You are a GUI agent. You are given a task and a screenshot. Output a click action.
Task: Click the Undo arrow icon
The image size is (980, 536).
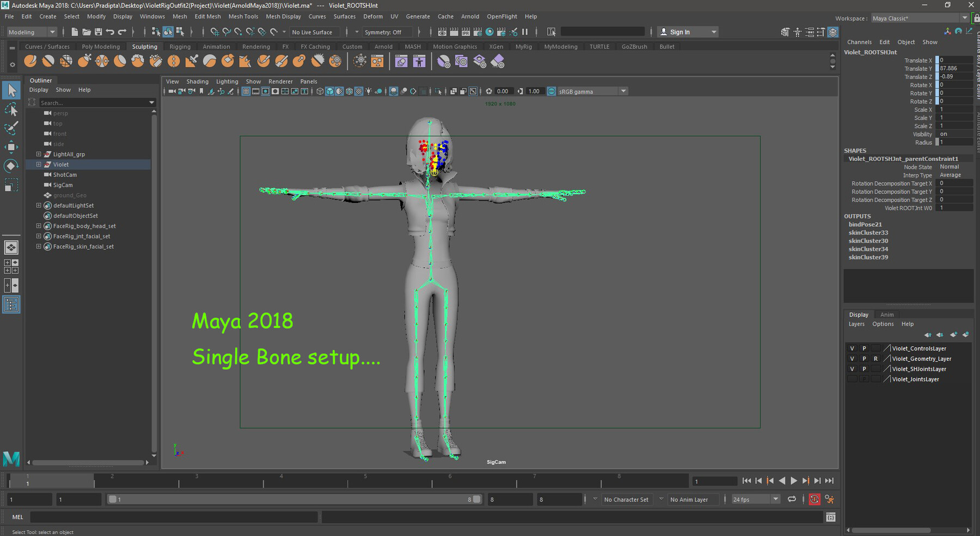[x=110, y=32]
